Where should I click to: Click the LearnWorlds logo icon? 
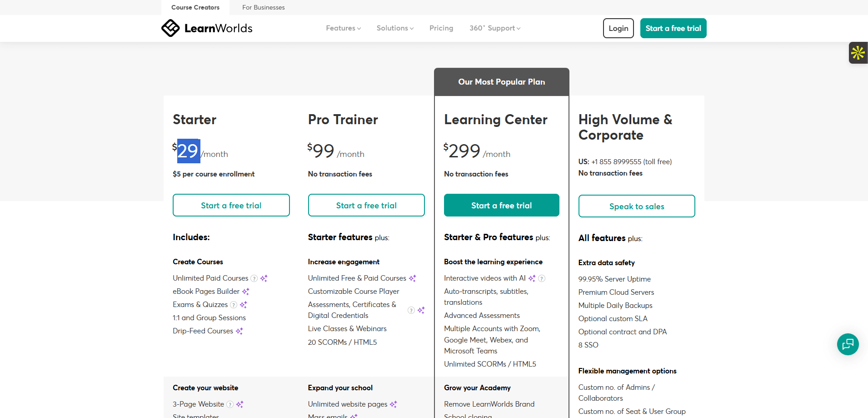(x=170, y=28)
